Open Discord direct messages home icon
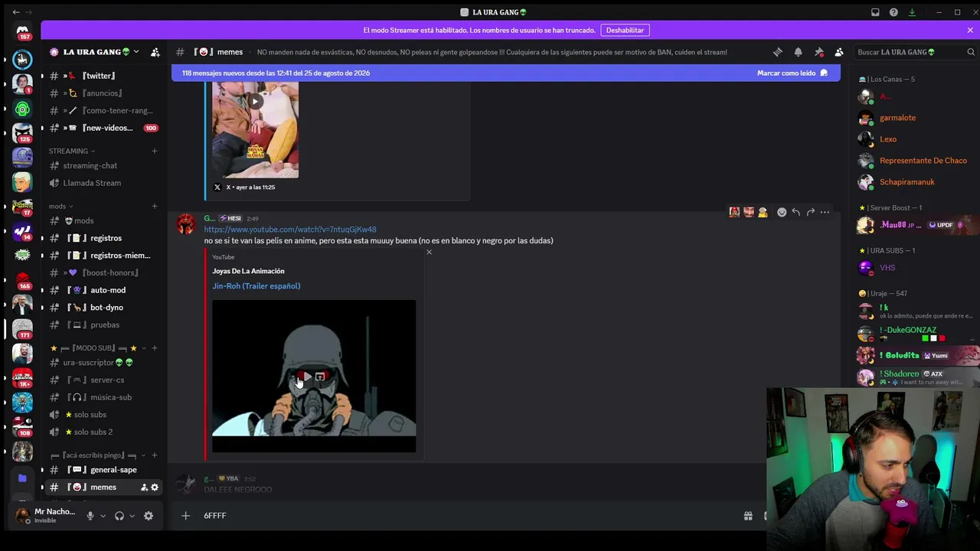The width and height of the screenshot is (980, 551). (x=22, y=31)
